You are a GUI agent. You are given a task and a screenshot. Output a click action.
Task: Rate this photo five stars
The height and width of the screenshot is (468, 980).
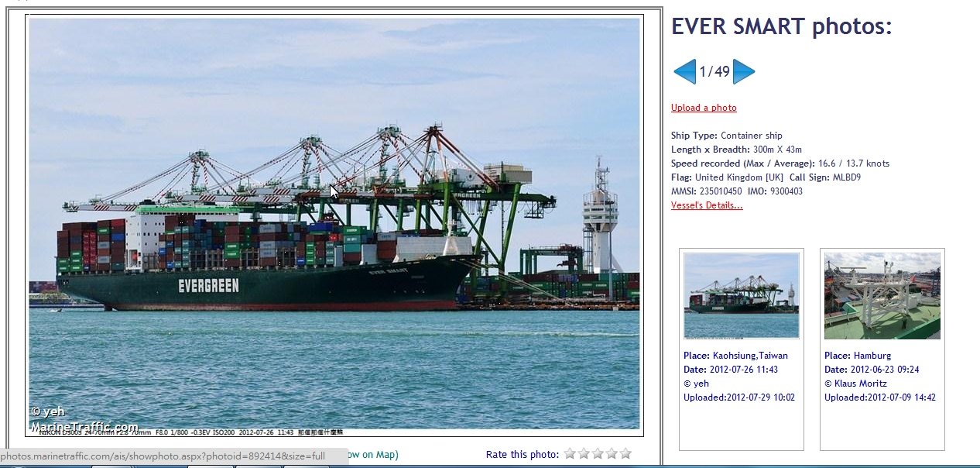pyautogui.click(x=625, y=453)
